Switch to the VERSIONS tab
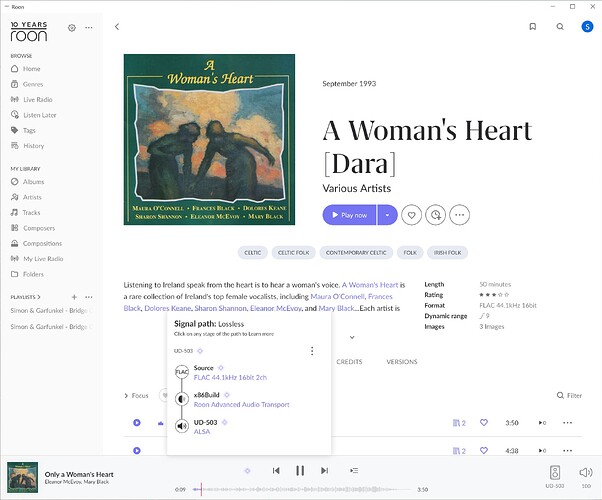This screenshot has width=602, height=500. [402, 361]
